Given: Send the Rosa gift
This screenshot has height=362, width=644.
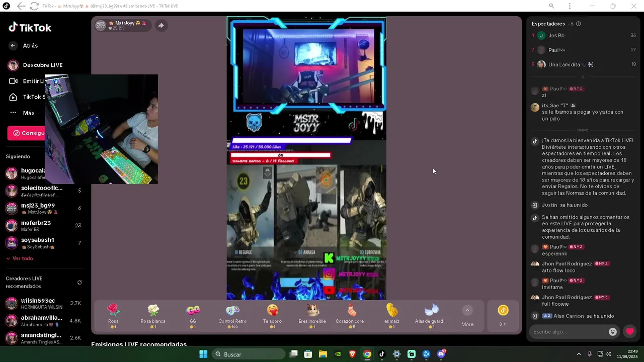Looking at the screenshot, I should coord(113,317).
